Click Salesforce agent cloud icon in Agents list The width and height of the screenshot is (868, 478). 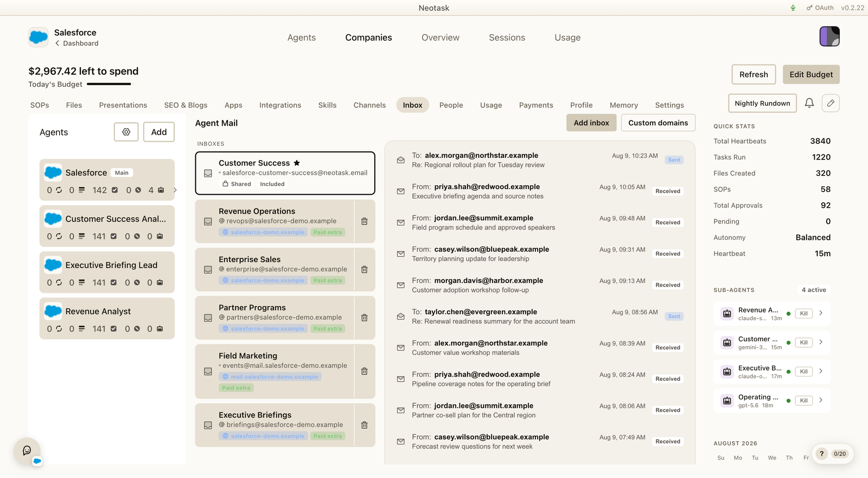click(53, 173)
